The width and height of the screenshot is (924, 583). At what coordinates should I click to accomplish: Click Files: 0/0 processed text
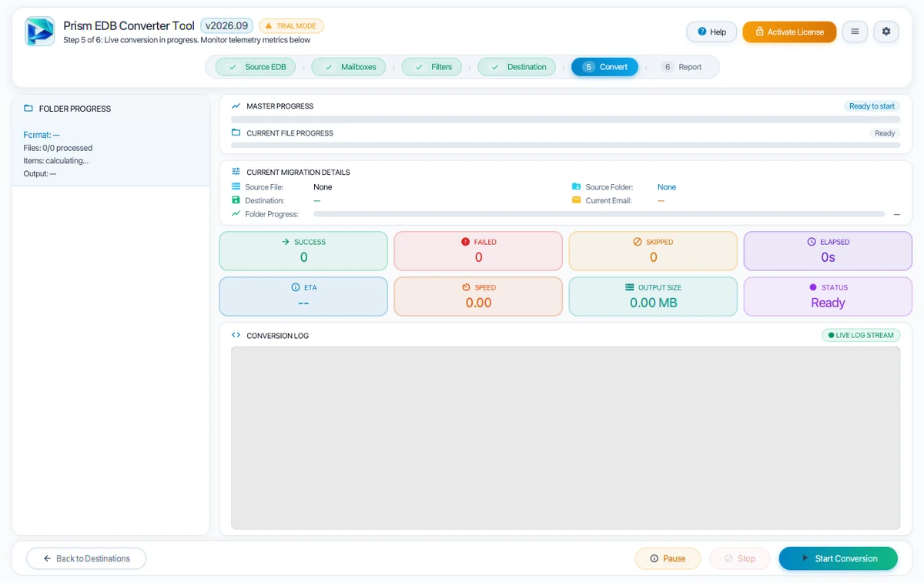(58, 148)
